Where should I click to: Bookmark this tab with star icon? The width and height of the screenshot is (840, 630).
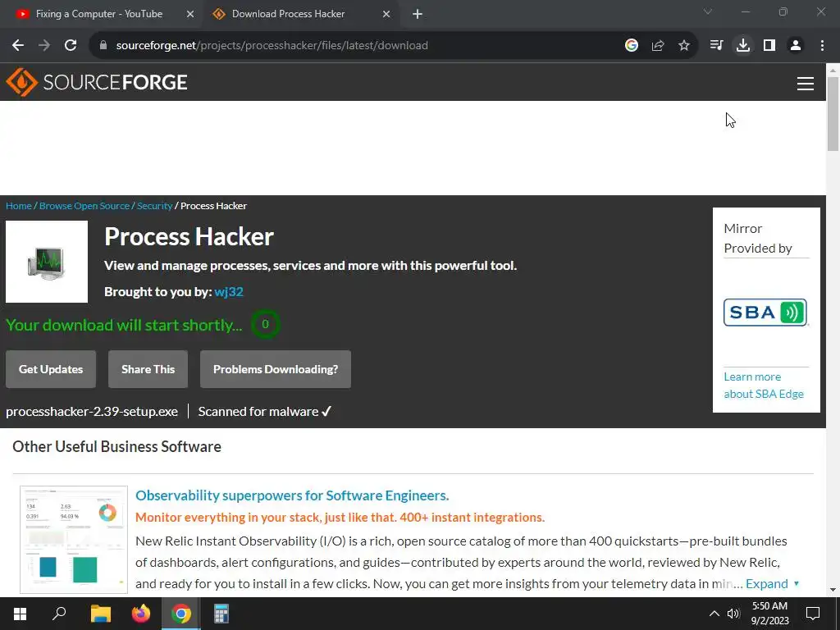coord(684,46)
